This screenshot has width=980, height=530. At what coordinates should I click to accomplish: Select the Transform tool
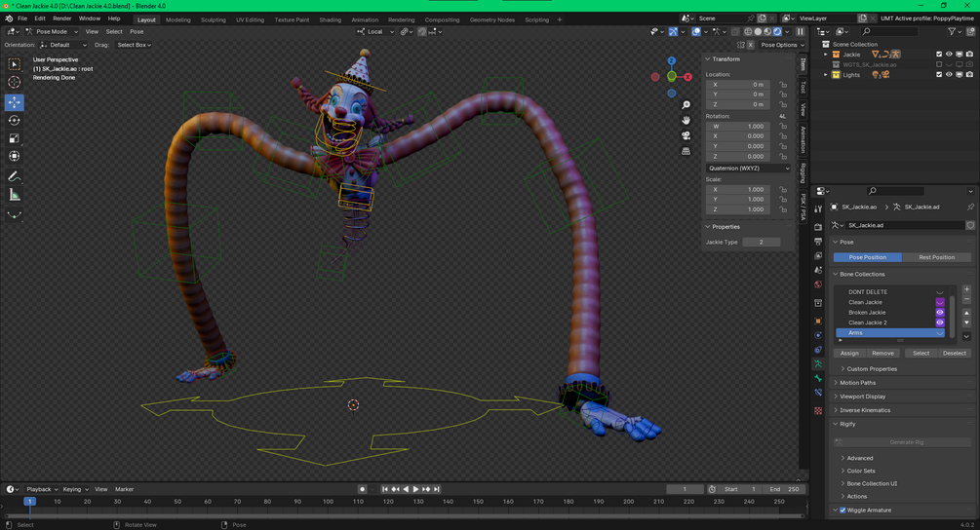(14, 156)
